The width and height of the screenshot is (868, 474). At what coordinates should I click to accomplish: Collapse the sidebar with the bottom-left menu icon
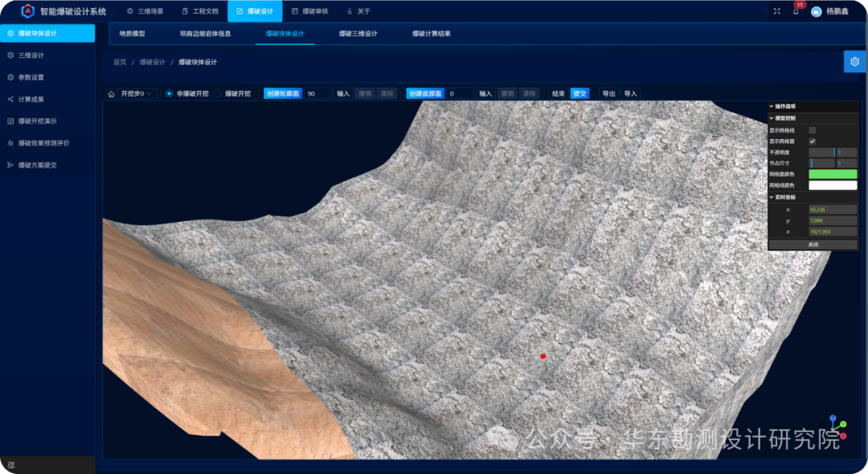11,465
